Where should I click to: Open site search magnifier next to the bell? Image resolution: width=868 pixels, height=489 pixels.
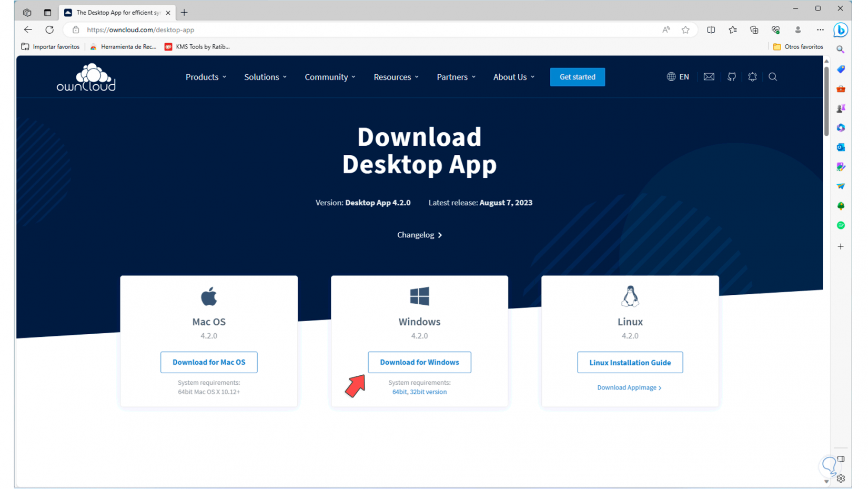773,77
